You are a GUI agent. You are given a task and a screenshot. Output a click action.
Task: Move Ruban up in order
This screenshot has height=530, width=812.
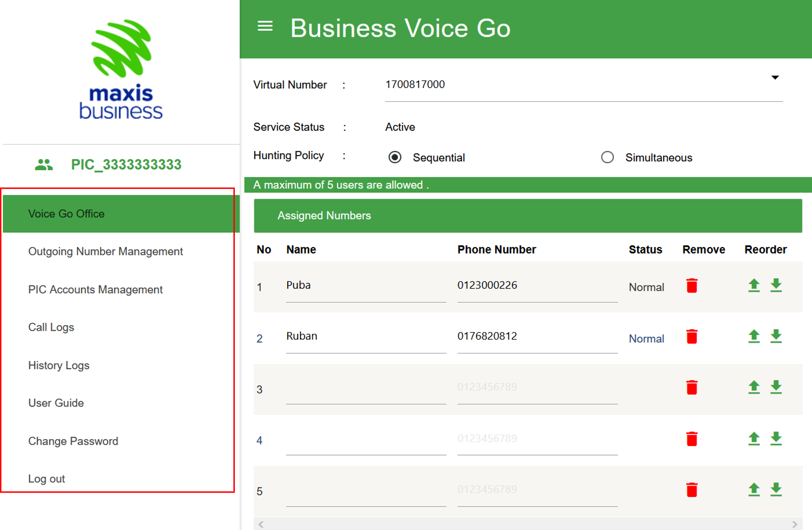[754, 336]
